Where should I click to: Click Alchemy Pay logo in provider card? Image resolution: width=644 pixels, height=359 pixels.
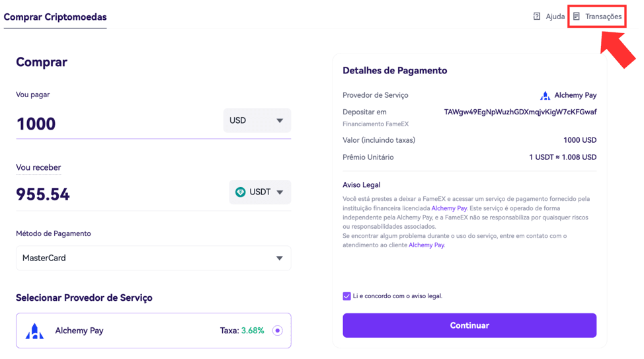click(x=34, y=331)
